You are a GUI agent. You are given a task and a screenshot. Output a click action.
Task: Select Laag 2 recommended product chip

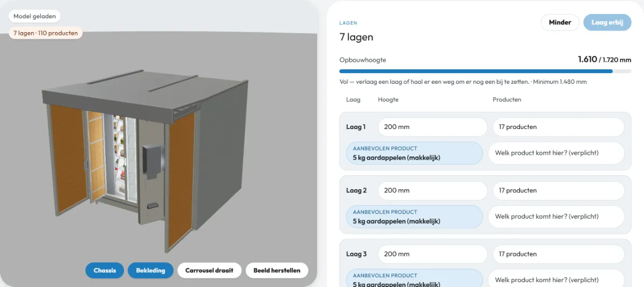(414, 217)
